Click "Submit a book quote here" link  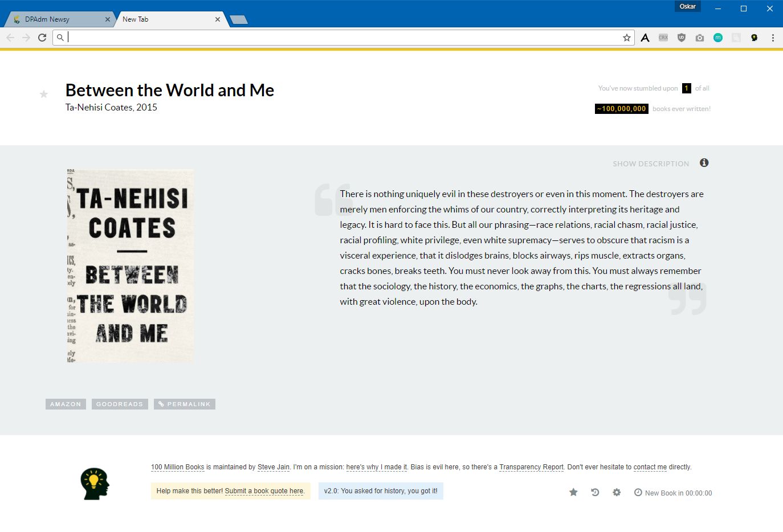click(264, 491)
